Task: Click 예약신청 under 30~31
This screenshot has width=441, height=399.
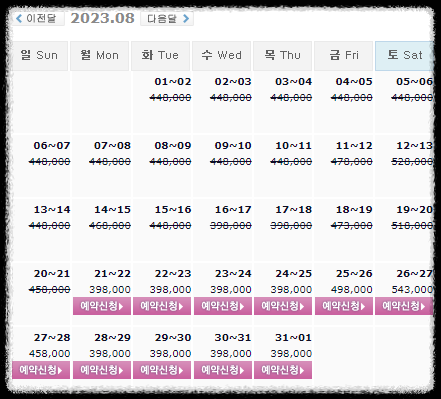Action: [223, 370]
